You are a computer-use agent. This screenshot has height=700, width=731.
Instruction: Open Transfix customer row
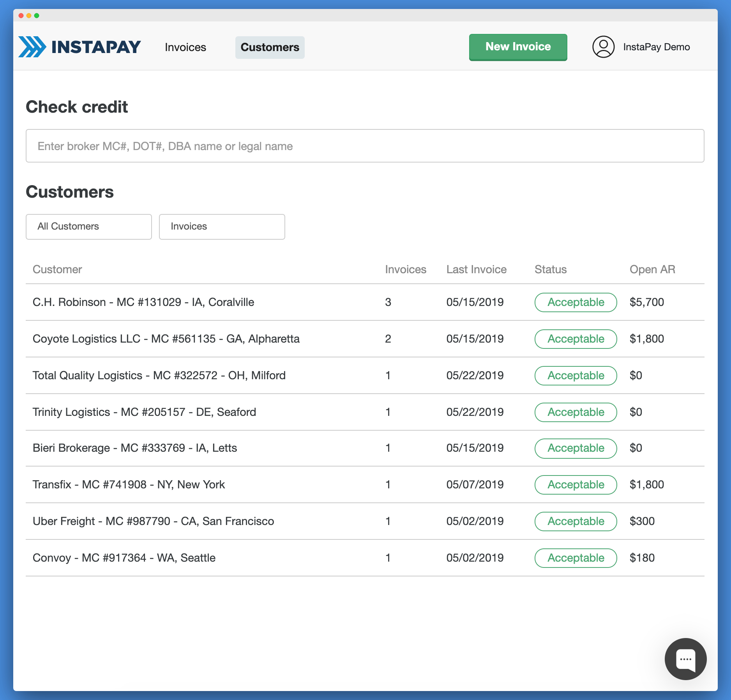(365, 484)
